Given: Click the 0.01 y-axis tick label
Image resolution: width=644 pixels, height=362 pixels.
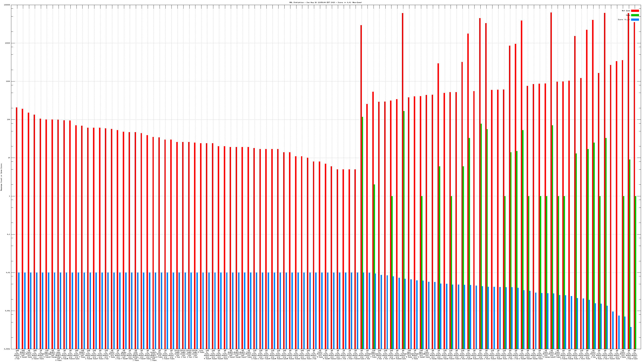Looking at the screenshot, I should click(x=8, y=273).
